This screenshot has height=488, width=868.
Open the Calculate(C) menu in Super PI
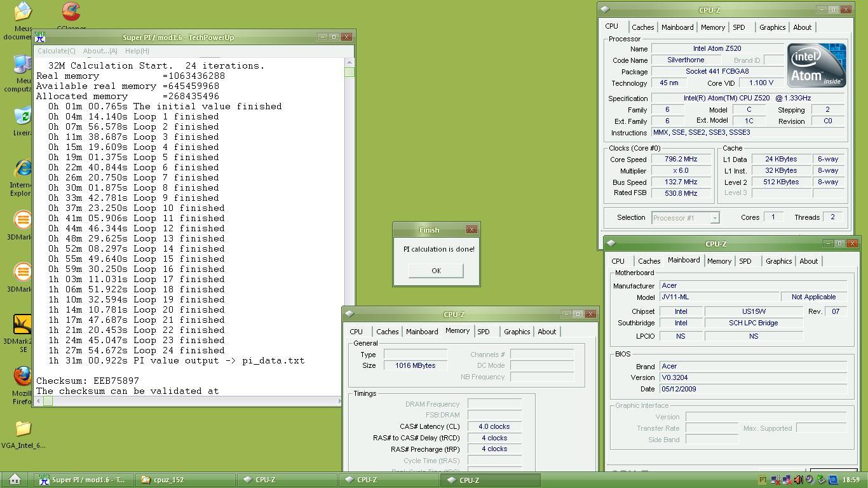click(57, 51)
